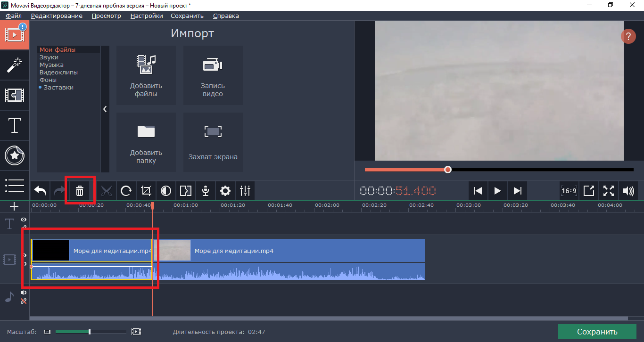This screenshot has height=342, width=644.
Task: Click the trash delete icon in toolbar
Action: tap(80, 191)
